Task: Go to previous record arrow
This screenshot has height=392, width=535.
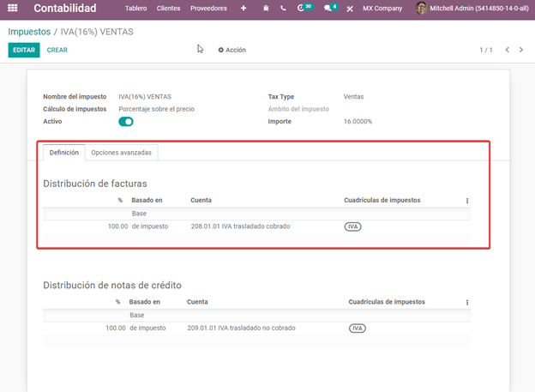Action: [508, 50]
